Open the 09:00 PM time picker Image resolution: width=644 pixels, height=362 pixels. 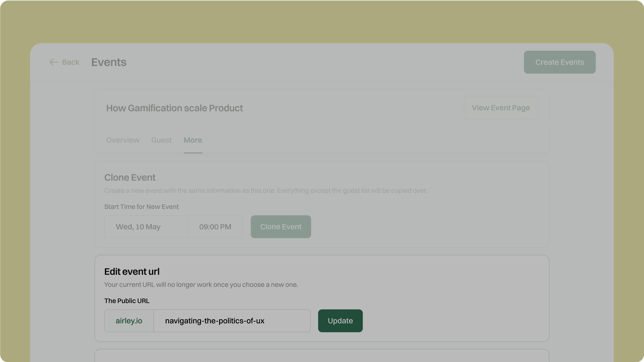(x=215, y=227)
